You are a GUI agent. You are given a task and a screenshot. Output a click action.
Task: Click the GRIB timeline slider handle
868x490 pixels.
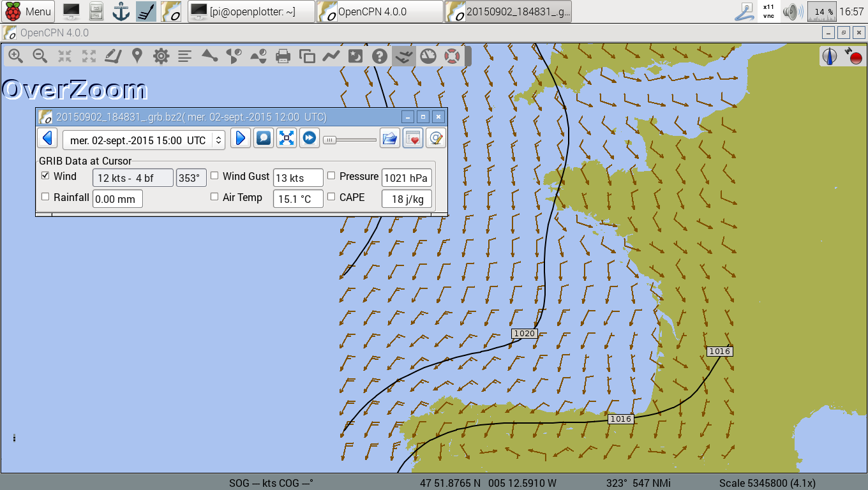(x=329, y=140)
